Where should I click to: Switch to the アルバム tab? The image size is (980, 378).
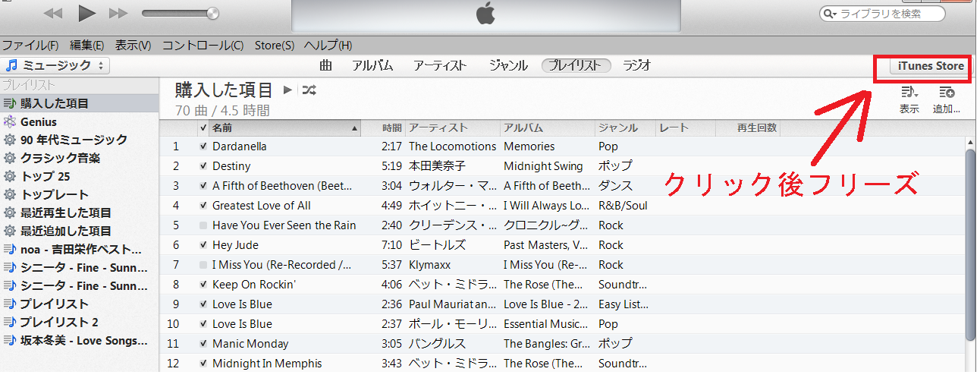pyautogui.click(x=372, y=66)
